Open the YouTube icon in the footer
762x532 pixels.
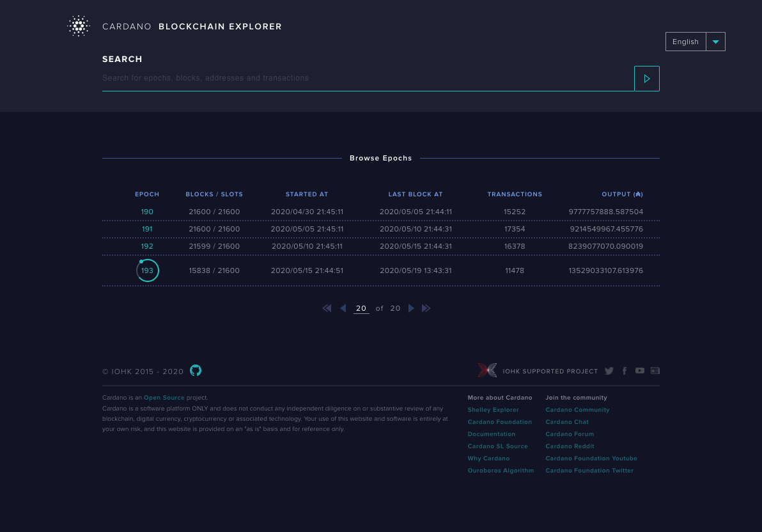[640, 371]
